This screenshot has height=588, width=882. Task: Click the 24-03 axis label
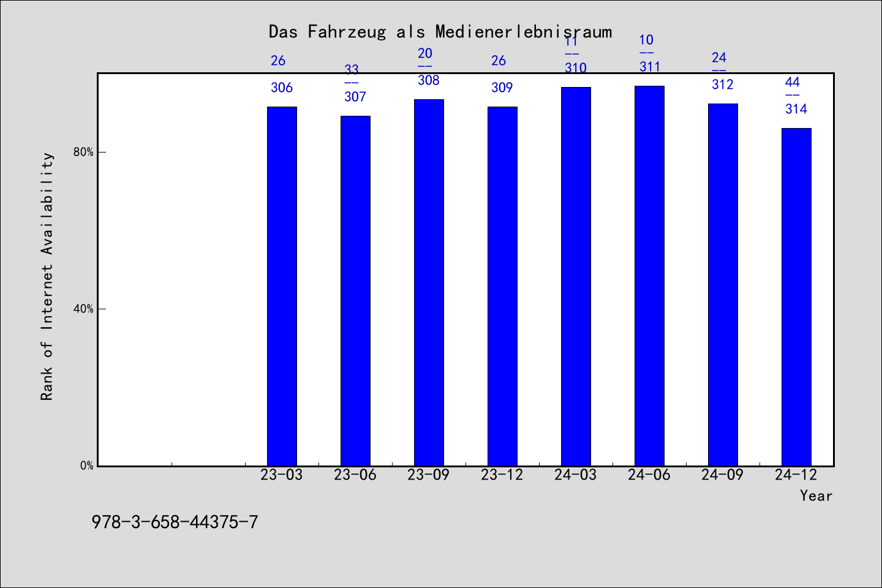pos(576,475)
